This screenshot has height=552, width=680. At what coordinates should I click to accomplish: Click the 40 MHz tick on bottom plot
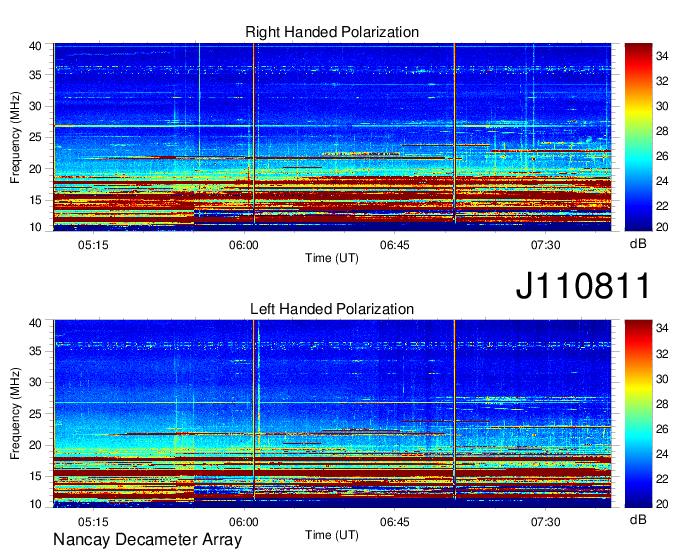click(x=36, y=323)
